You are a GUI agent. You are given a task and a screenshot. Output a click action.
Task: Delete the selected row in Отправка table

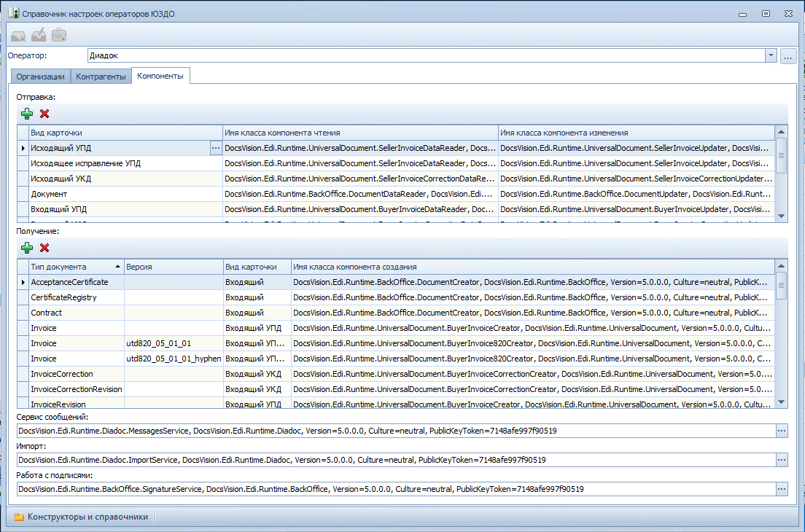coord(44,114)
